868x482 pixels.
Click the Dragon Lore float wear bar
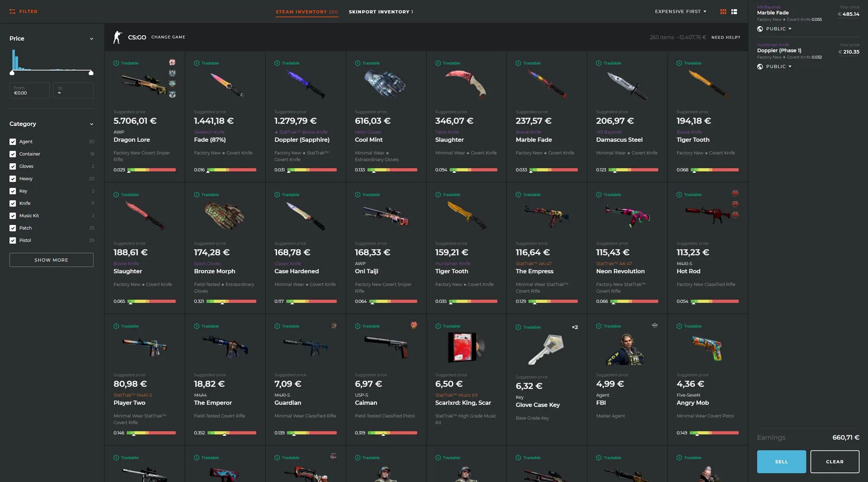tap(151, 170)
